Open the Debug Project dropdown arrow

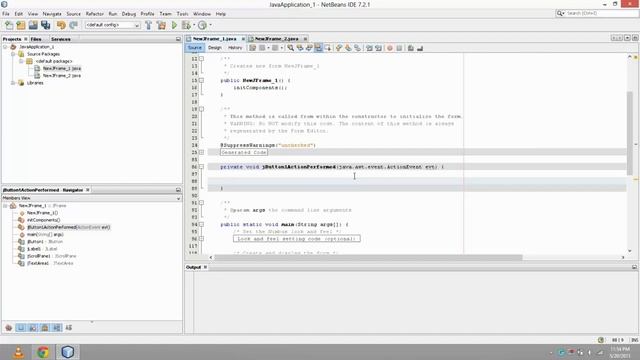pyautogui.click(x=194, y=25)
